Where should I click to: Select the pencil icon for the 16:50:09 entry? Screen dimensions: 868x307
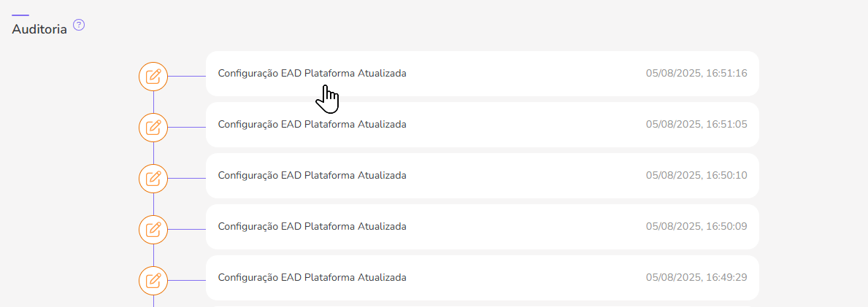153,229
